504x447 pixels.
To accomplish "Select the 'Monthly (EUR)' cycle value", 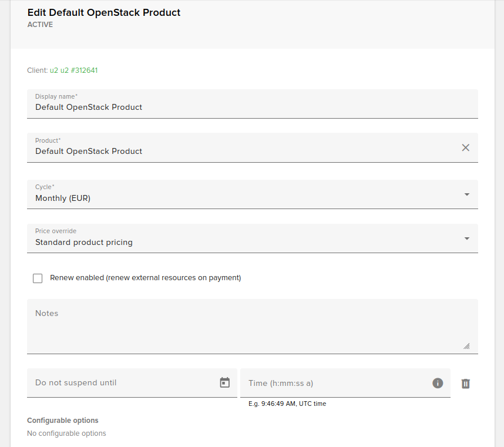I will [x=63, y=199].
